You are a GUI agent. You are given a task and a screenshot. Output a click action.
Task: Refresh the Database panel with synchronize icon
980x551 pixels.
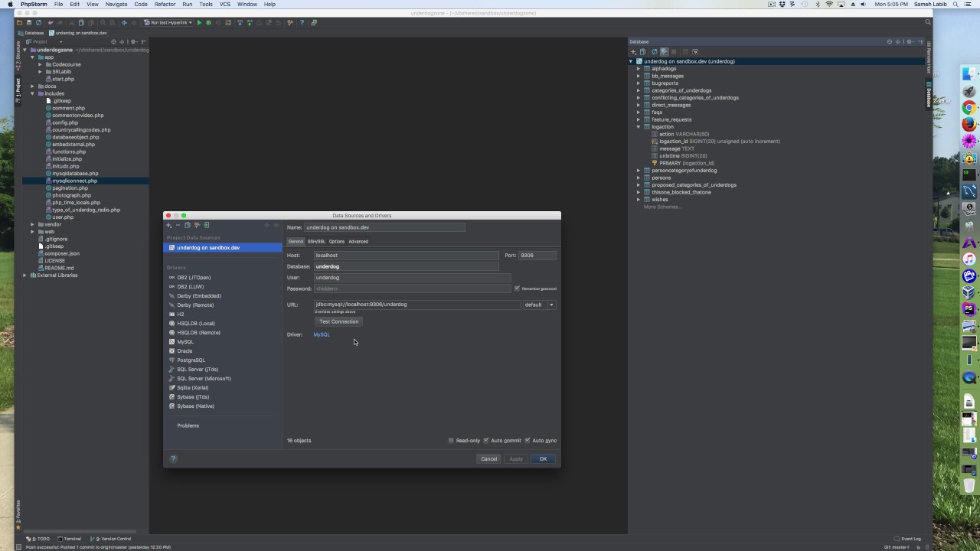(655, 52)
